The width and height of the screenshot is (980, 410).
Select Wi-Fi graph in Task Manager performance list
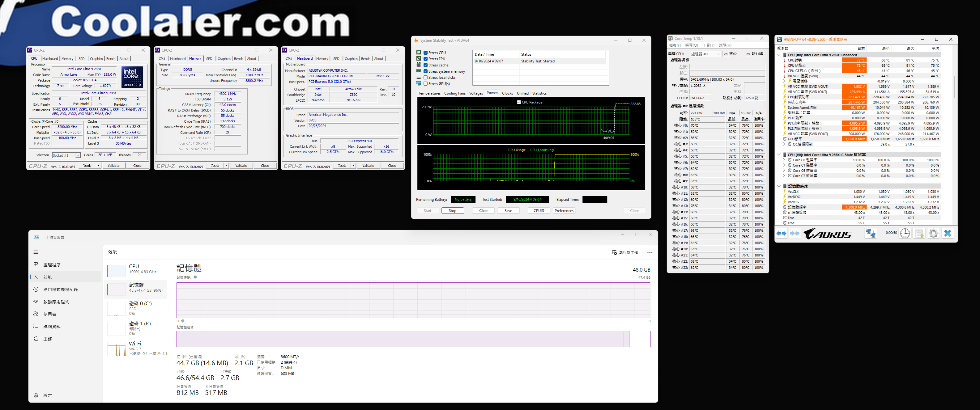(117, 349)
